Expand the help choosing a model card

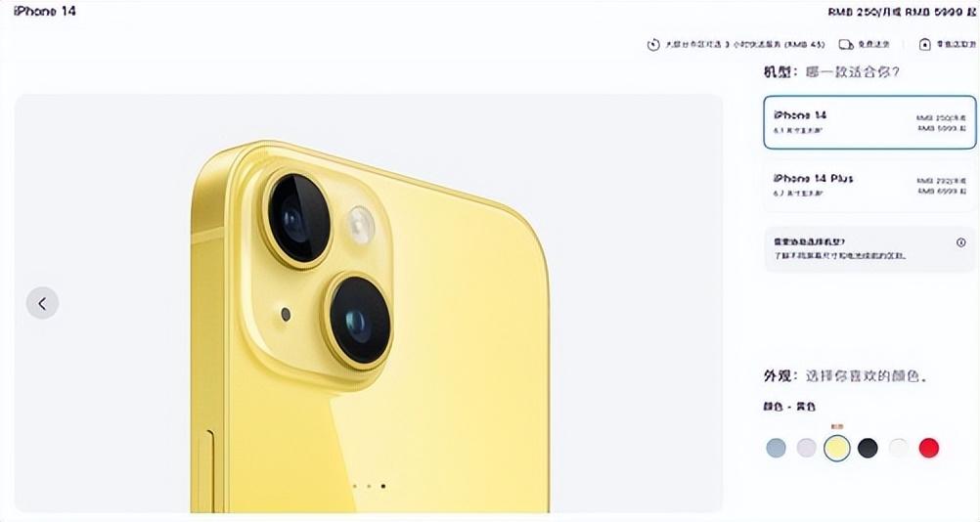(x=869, y=248)
